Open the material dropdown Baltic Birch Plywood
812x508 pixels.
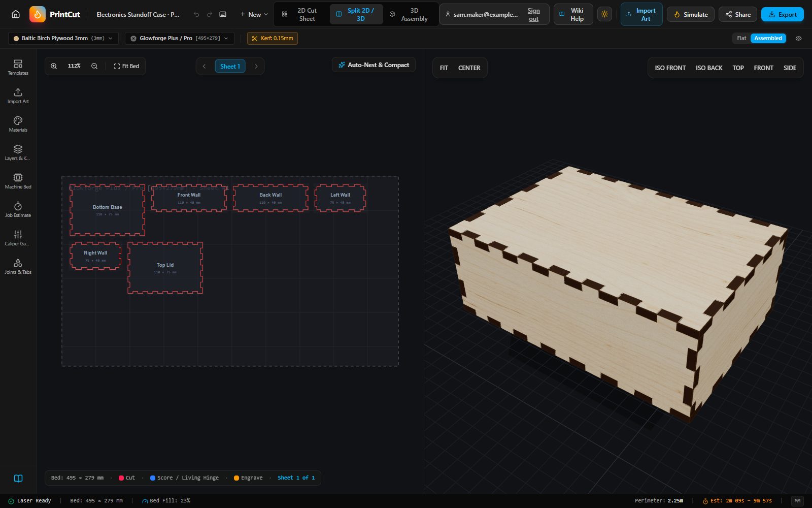click(x=63, y=38)
